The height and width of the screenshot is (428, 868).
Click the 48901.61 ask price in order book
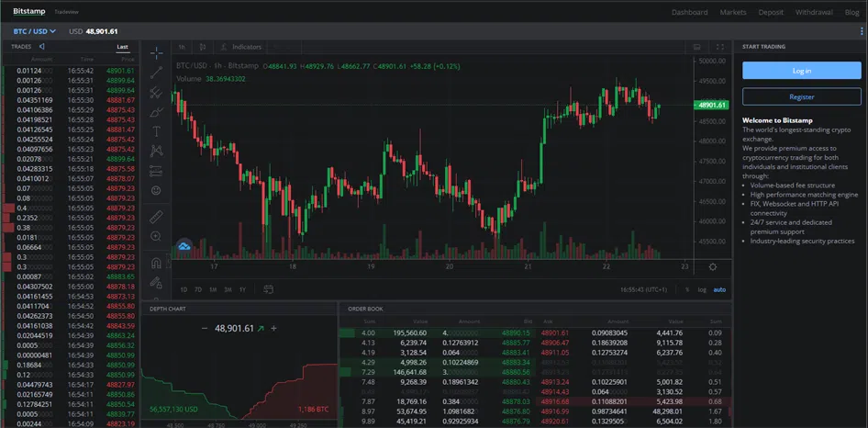tap(555, 333)
